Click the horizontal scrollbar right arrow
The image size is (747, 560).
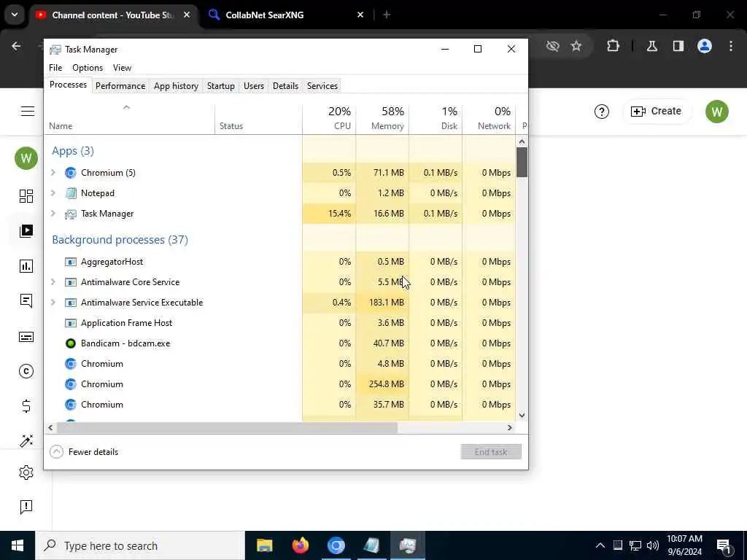click(x=509, y=427)
